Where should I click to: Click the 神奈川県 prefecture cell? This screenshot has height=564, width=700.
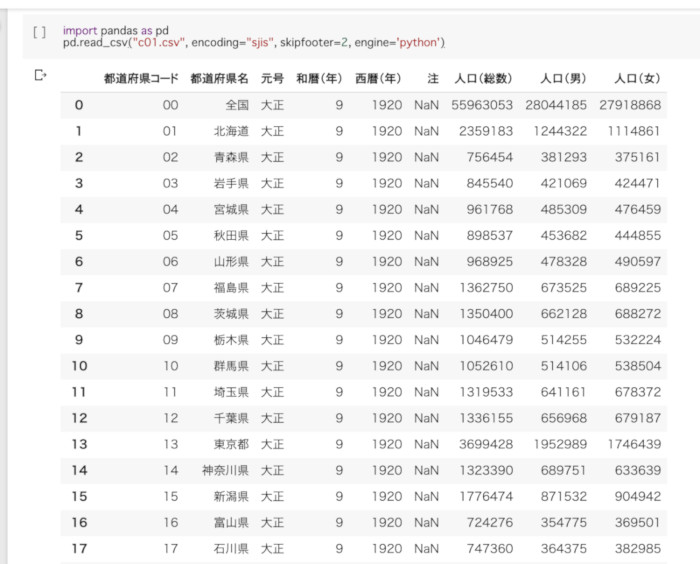coord(225,471)
